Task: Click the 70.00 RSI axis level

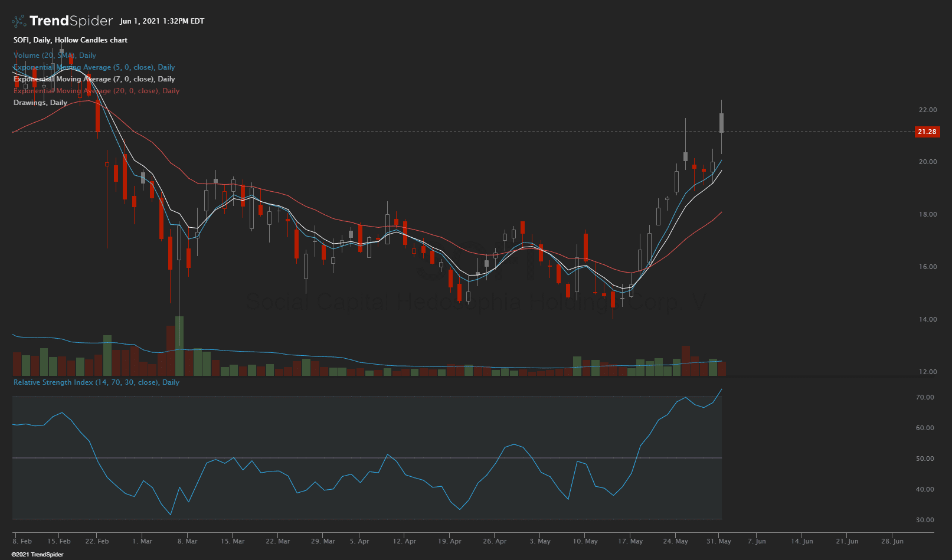Action: pos(925,398)
